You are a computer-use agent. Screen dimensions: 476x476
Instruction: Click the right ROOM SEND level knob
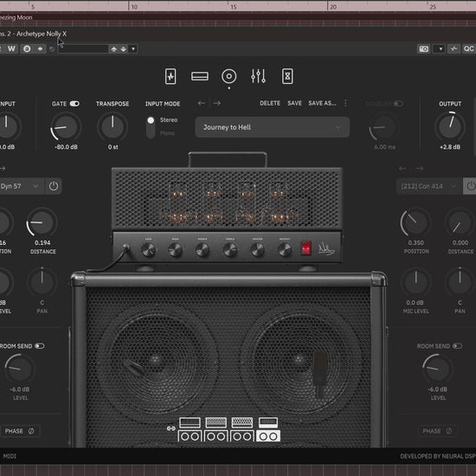[437, 370]
